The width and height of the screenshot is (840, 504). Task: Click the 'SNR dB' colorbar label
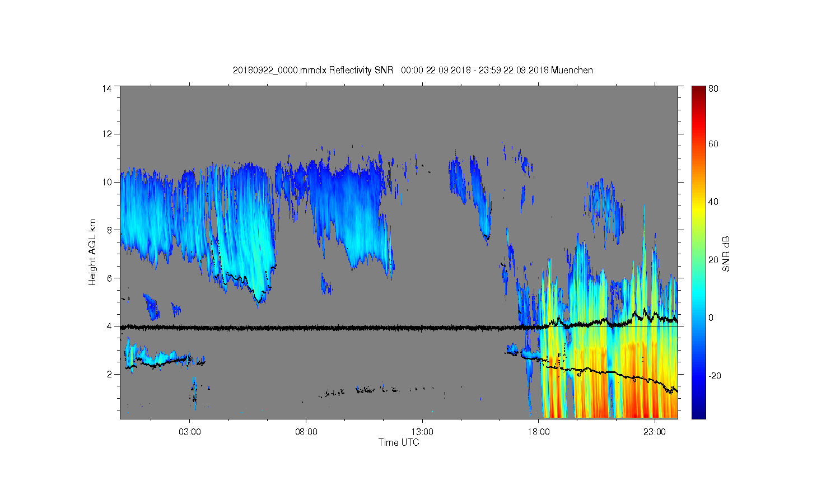tap(726, 254)
